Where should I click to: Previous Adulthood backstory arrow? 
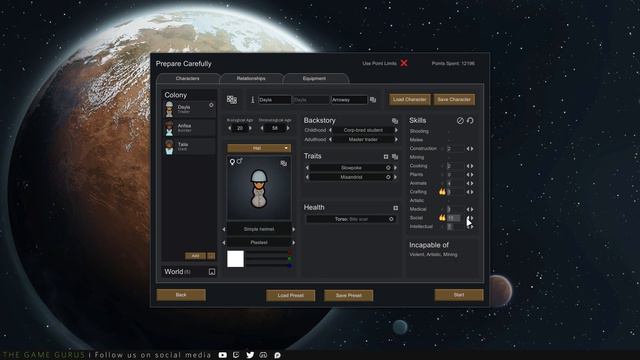point(330,140)
